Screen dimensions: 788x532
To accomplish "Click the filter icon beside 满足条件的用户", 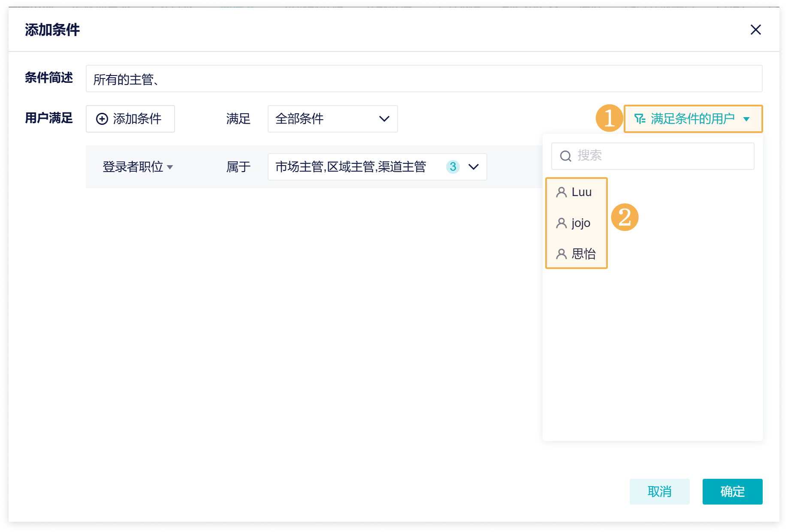I will point(640,119).
